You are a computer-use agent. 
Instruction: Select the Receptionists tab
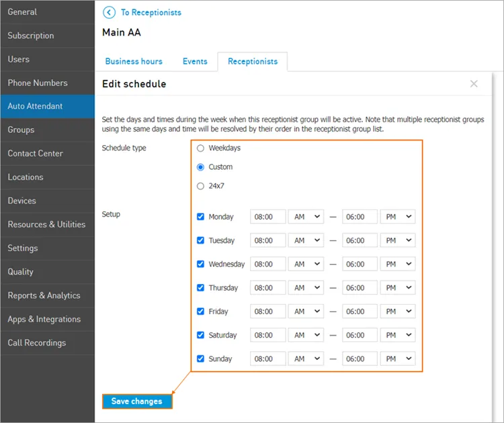[x=253, y=61]
